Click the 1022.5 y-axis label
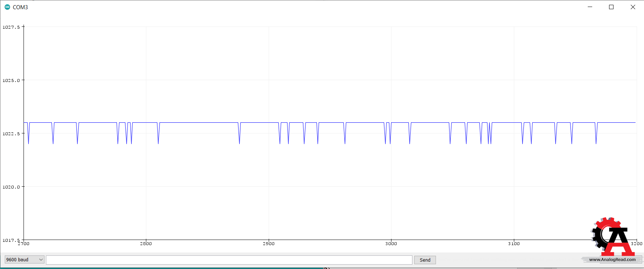 (x=11, y=134)
